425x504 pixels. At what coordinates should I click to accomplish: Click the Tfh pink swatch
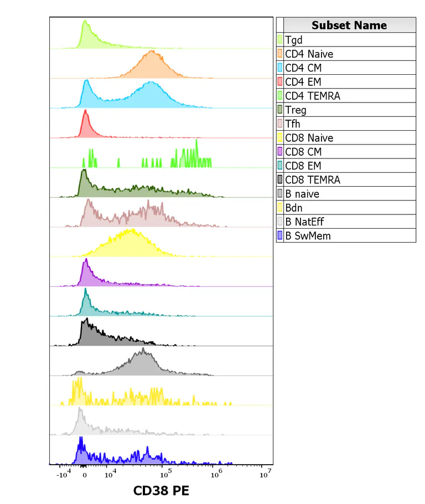(280, 124)
